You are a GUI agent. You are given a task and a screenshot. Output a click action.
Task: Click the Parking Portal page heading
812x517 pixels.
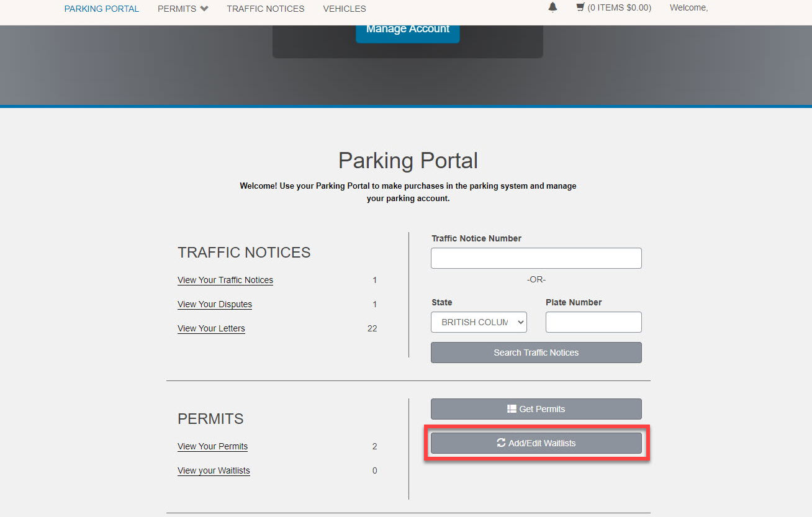pos(408,161)
